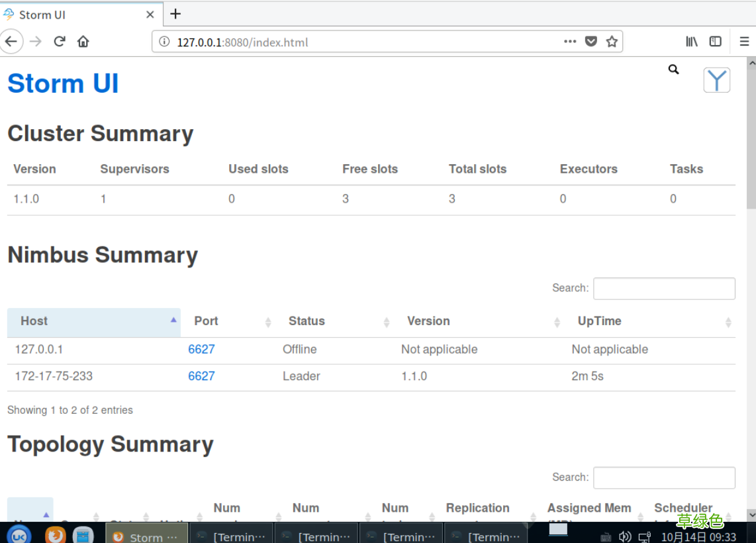This screenshot has width=756, height=543.
Task: Click the Y-shaped logo icon at top right
Action: [x=716, y=80]
